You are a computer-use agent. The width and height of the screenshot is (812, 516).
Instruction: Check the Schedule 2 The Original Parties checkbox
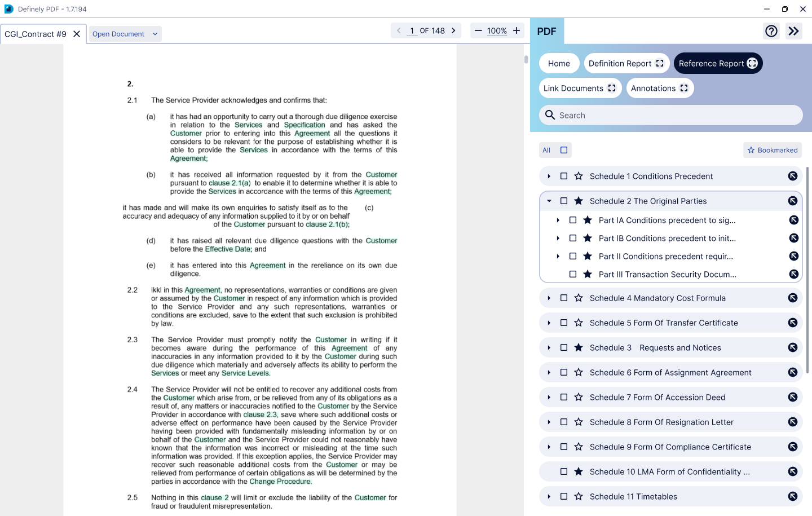tap(564, 201)
